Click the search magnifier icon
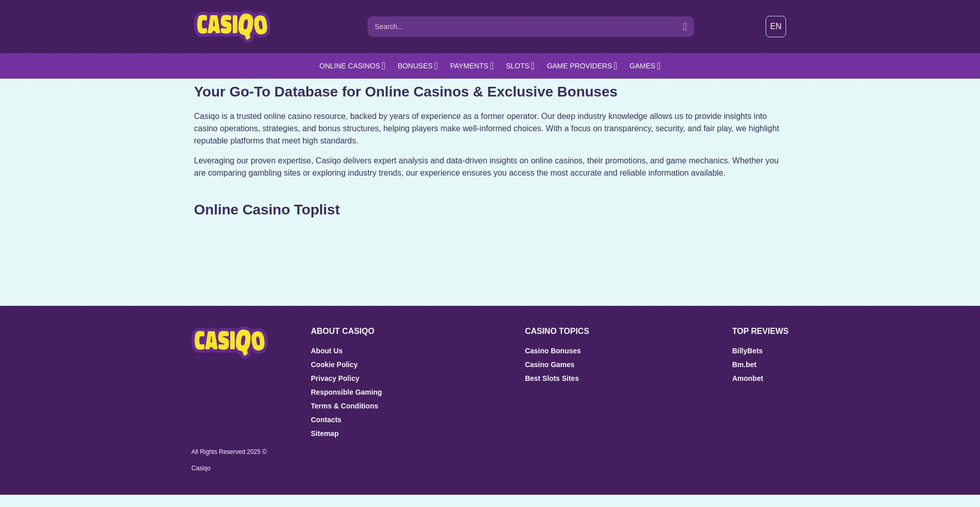 tap(685, 27)
